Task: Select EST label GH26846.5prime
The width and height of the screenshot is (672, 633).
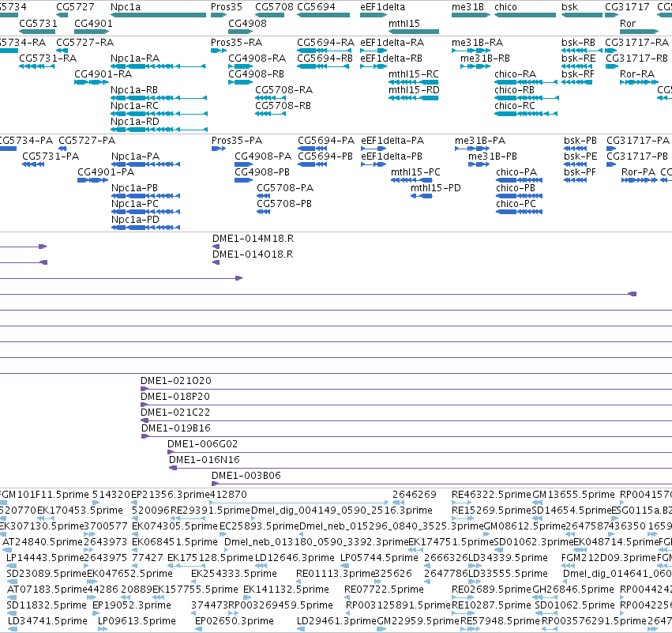Action: point(573,590)
